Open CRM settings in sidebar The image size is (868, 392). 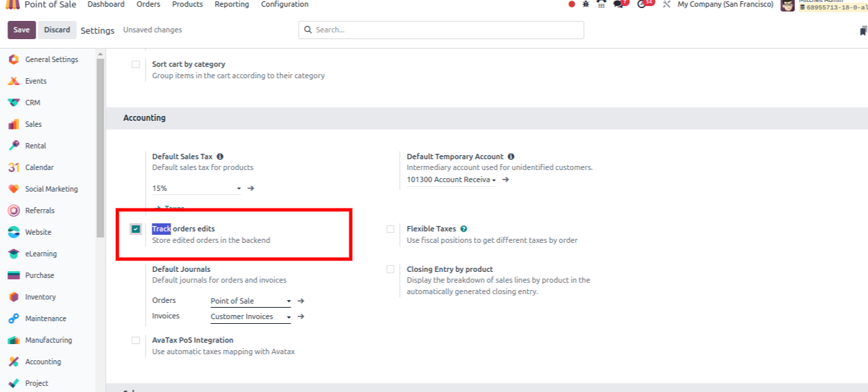tap(32, 103)
